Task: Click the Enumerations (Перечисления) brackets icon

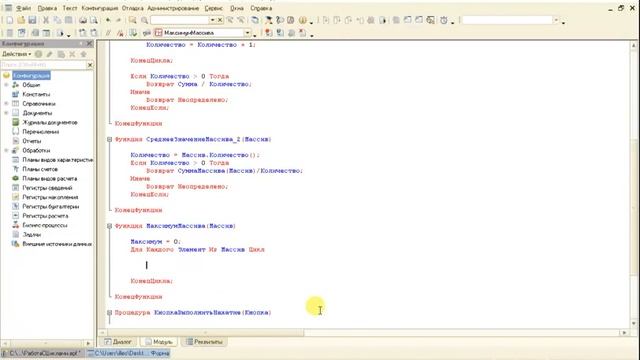Action: (16, 131)
